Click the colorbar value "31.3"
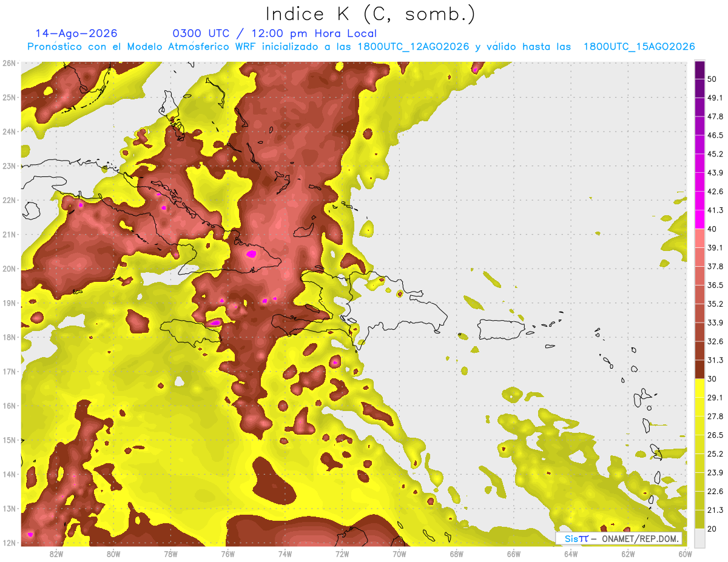Screen dimensions: 728x562 click(716, 360)
